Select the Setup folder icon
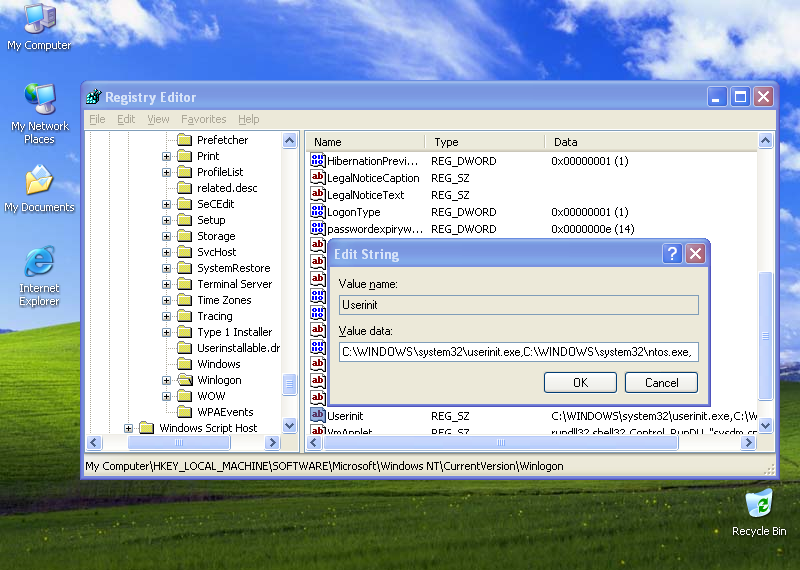 click(x=184, y=220)
